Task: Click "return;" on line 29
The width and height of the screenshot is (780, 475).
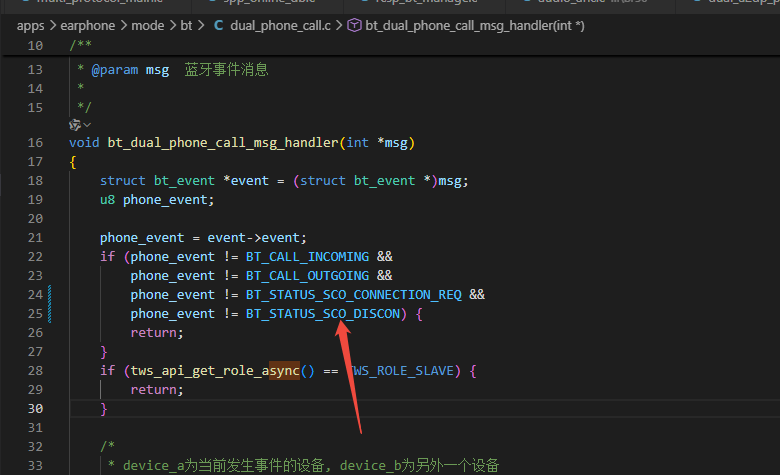Action: point(157,390)
